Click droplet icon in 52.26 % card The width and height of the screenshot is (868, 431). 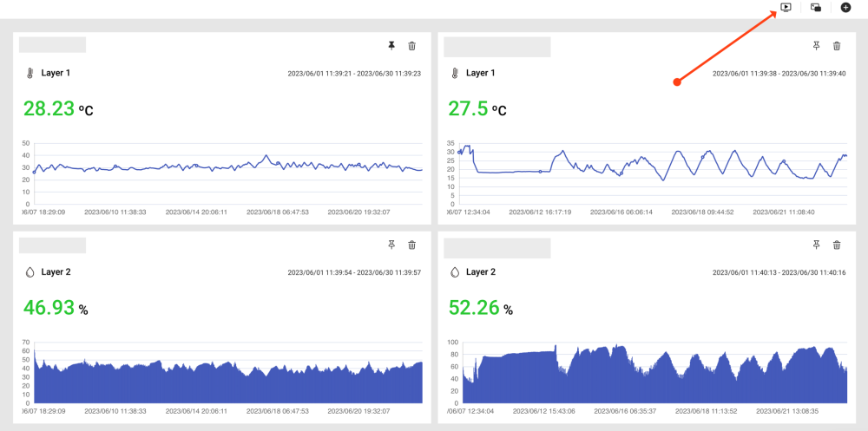[454, 272]
